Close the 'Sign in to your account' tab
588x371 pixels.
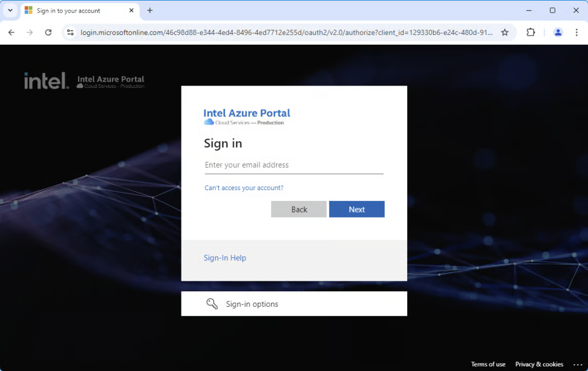(x=131, y=10)
